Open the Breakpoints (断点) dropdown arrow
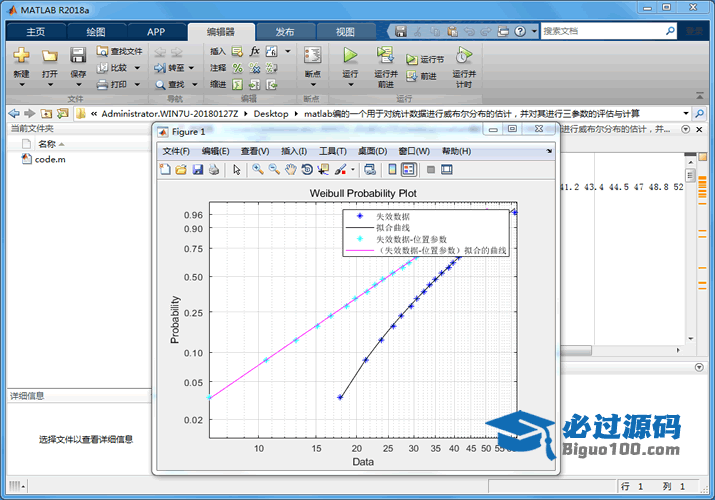This screenshot has width=715, height=500. click(x=313, y=85)
